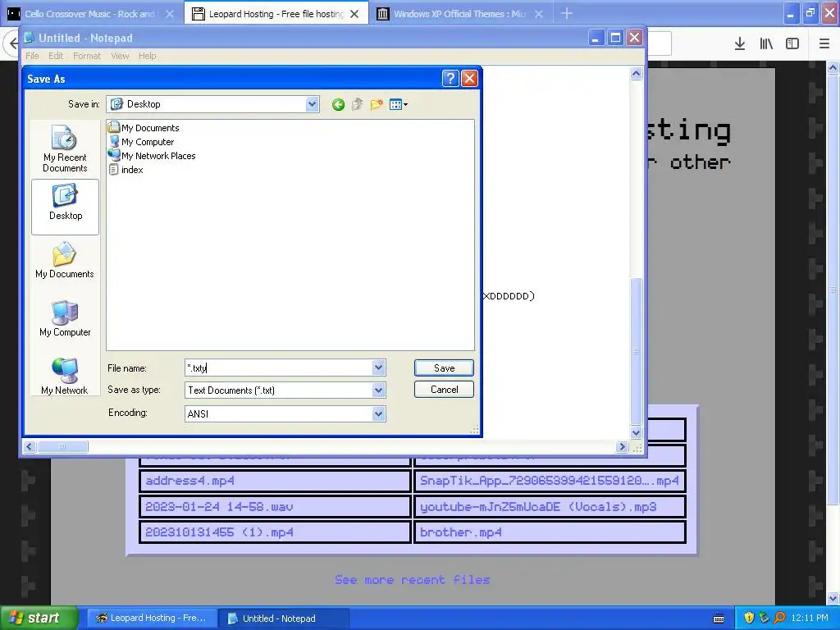Click Notepad horizontal scrollbar right arrow
Image resolution: width=840 pixels, height=630 pixels.
(622, 447)
